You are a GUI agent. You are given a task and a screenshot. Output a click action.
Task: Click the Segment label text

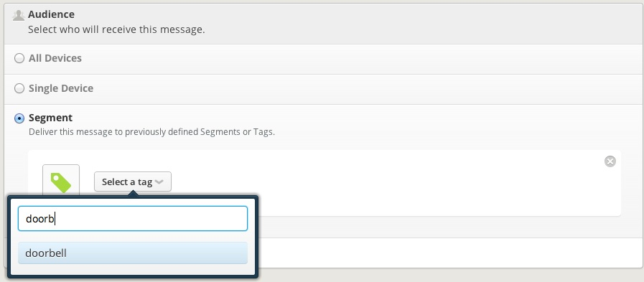click(50, 118)
